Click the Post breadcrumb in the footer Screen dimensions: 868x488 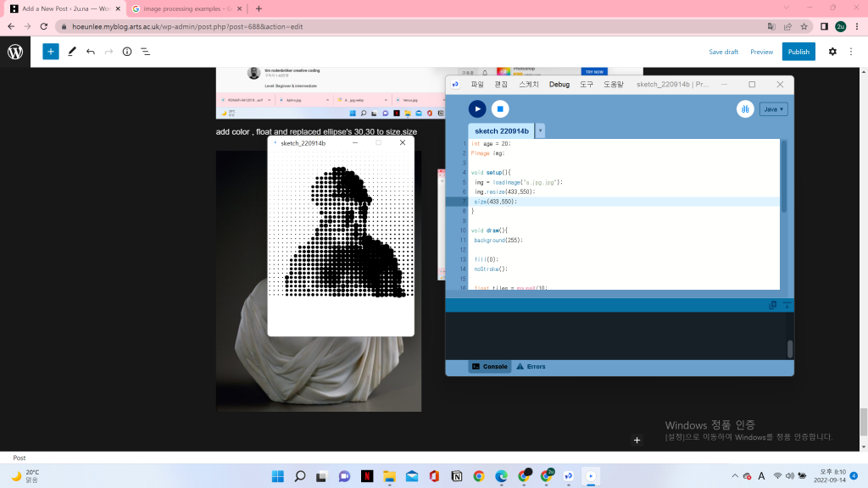(x=19, y=457)
